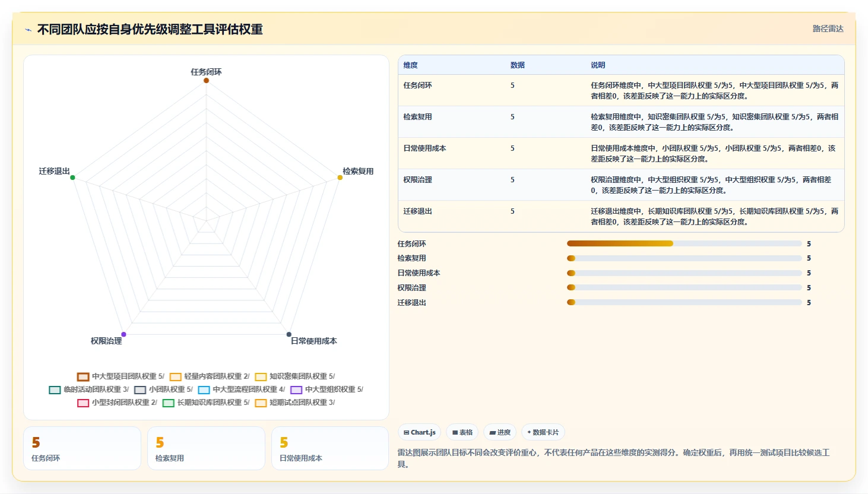This screenshot has height=494, width=868.
Task: Toggle 临时活动团队权重 legend item
Action: click(x=89, y=389)
